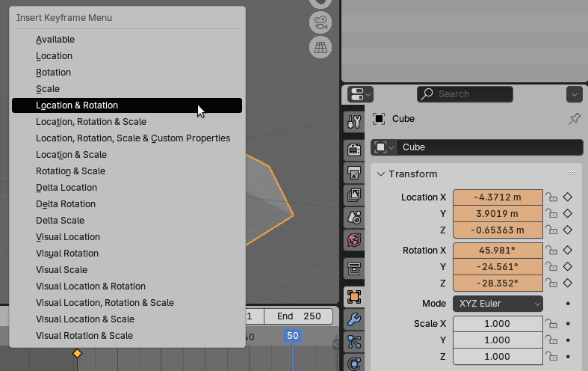
Task: Click the Rotation Z keyframe diamond
Action: [x=568, y=283]
